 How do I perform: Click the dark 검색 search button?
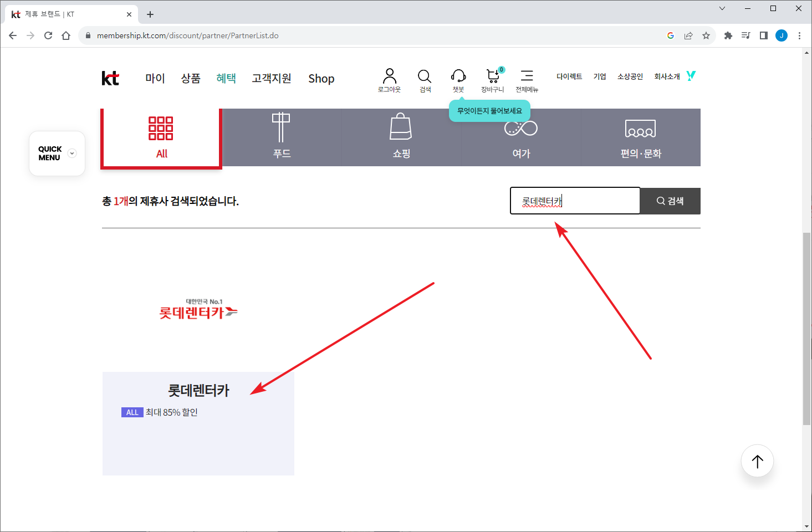670,201
